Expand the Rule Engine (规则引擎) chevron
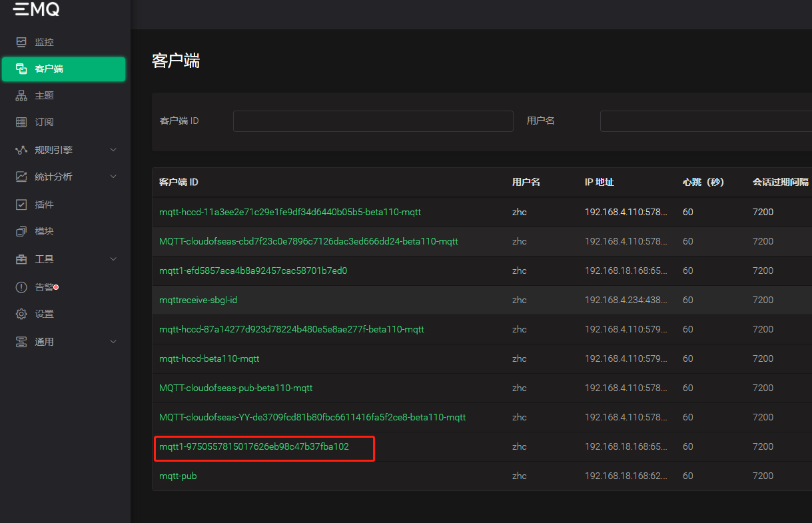This screenshot has width=812, height=523. click(x=113, y=150)
